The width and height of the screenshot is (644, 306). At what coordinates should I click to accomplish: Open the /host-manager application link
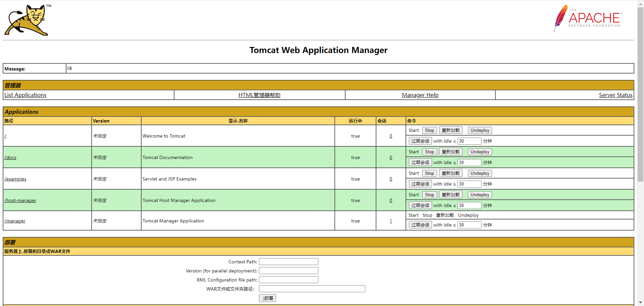[20, 200]
